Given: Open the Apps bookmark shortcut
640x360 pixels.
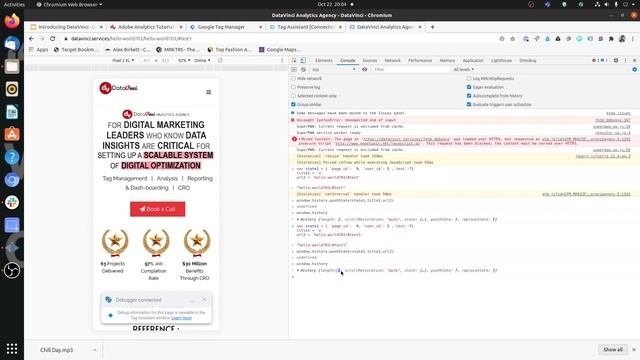Looking at the screenshot, I should coord(38,49).
